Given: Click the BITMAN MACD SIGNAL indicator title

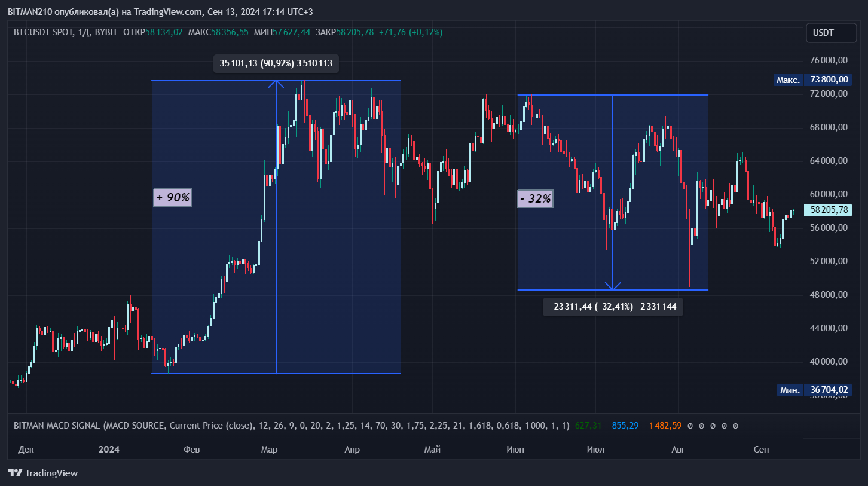Looking at the screenshot, I should coord(57,426).
